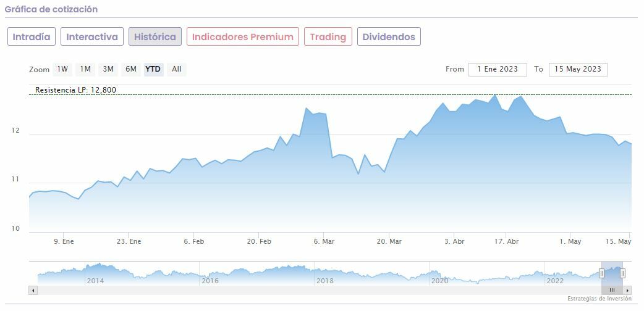Image resolution: width=644 pixels, height=311 pixels.
Task: Select the 3M zoom range
Action: 108,69
